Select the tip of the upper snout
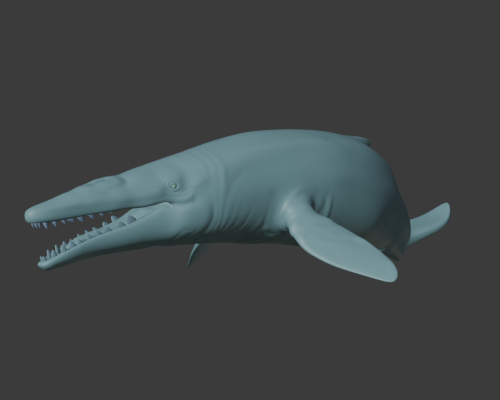Image resolution: width=500 pixels, height=400 pixels. pyautogui.click(x=30, y=215)
